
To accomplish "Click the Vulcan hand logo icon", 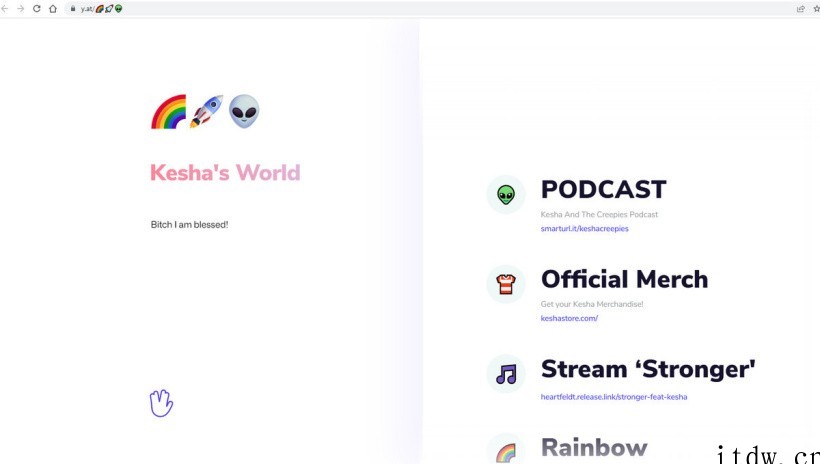I will tap(161, 403).
